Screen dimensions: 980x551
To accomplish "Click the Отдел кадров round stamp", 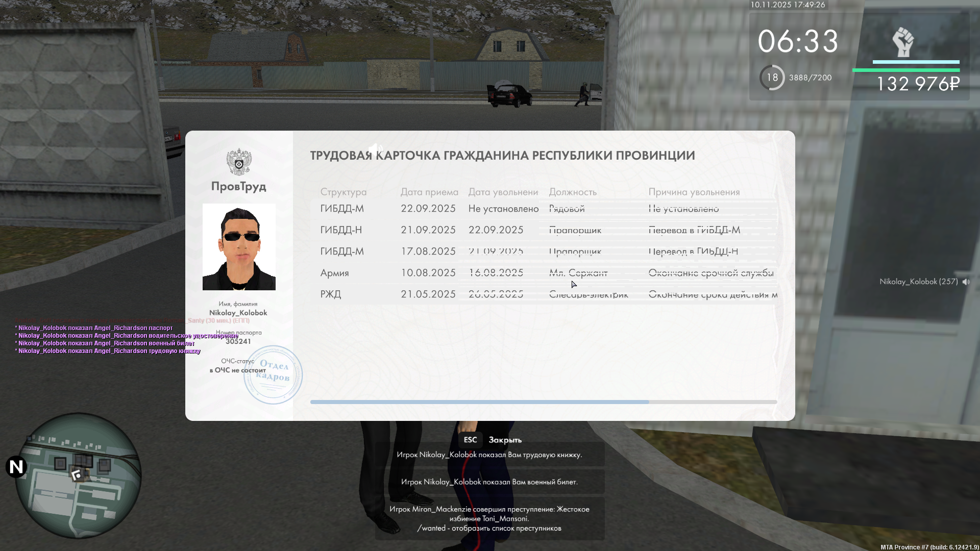I will click(x=273, y=375).
